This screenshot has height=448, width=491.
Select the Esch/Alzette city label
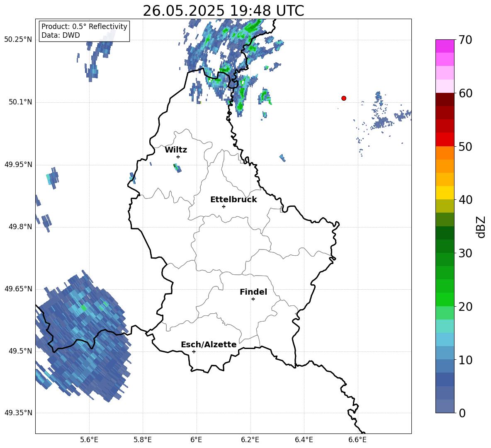pyautogui.click(x=209, y=344)
